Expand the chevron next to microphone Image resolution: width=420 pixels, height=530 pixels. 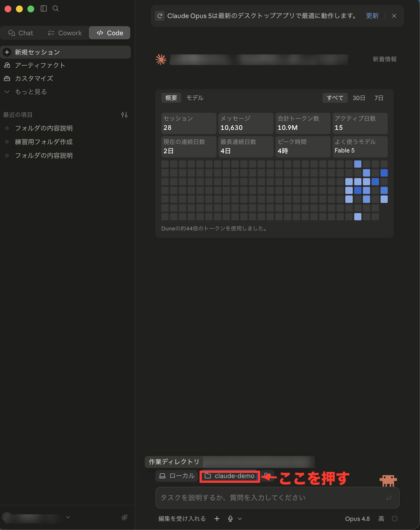(x=240, y=519)
